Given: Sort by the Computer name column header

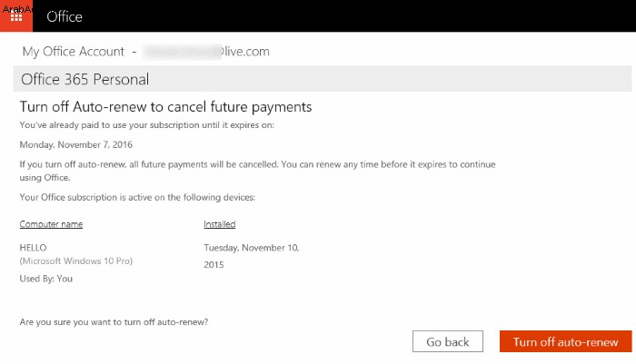Looking at the screenshot, I should click(x=51, y=223).
